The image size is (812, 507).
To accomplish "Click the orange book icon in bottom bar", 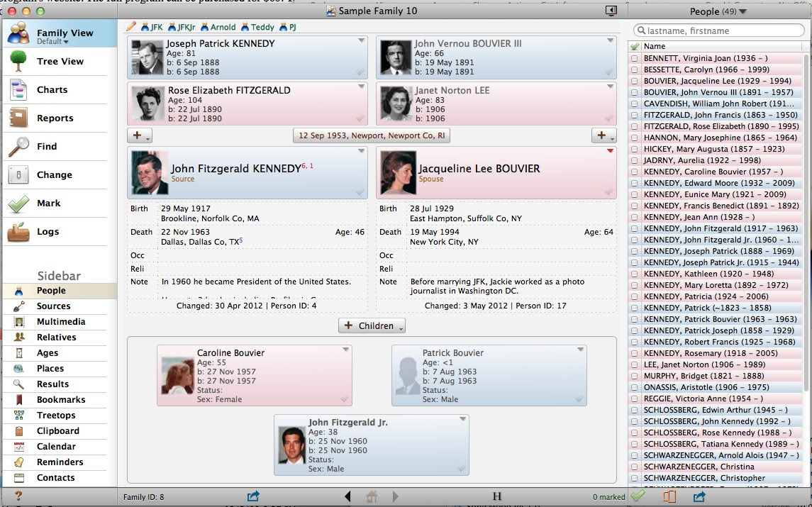I will (x=669, y=496).
